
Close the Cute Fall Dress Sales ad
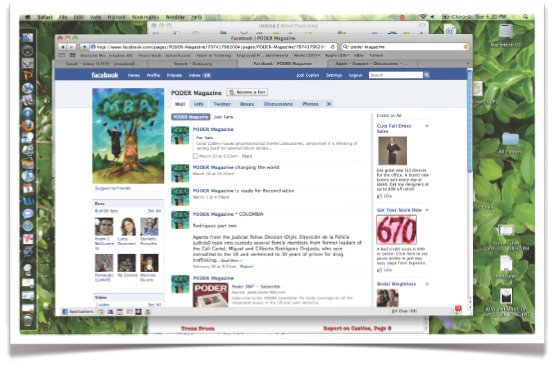coord(427,126)
